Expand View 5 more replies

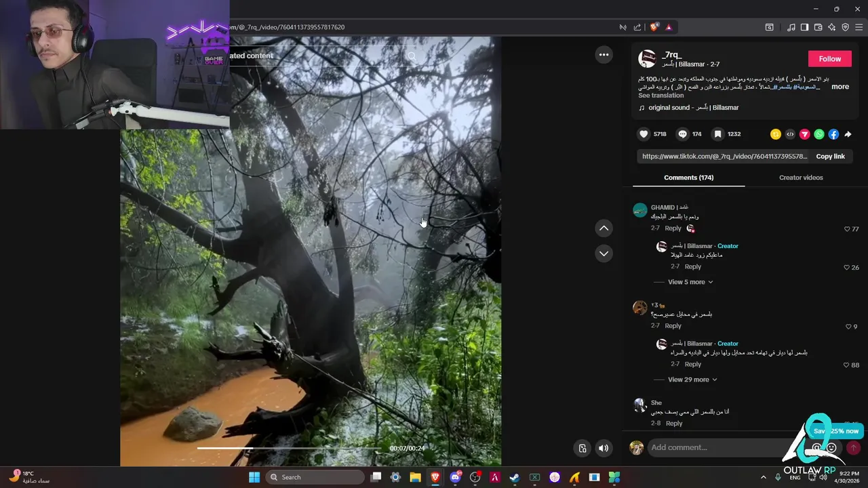coord(690,282)
